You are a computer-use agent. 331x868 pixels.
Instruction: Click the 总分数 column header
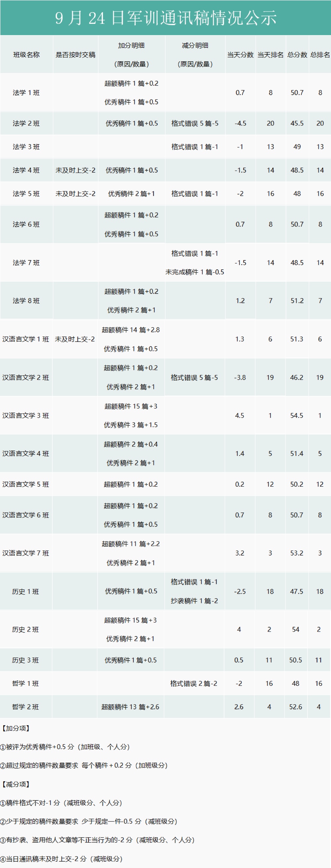tap(297, 55)
